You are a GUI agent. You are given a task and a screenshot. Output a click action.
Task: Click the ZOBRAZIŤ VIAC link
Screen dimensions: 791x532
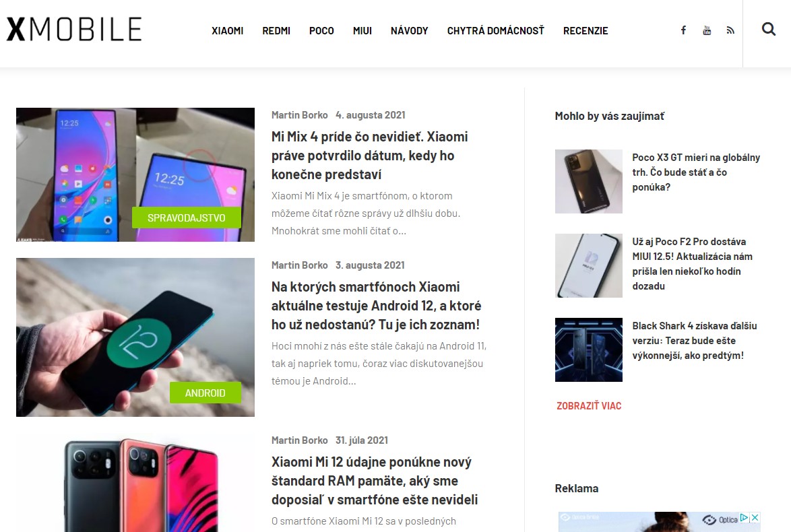click(589, 406)
